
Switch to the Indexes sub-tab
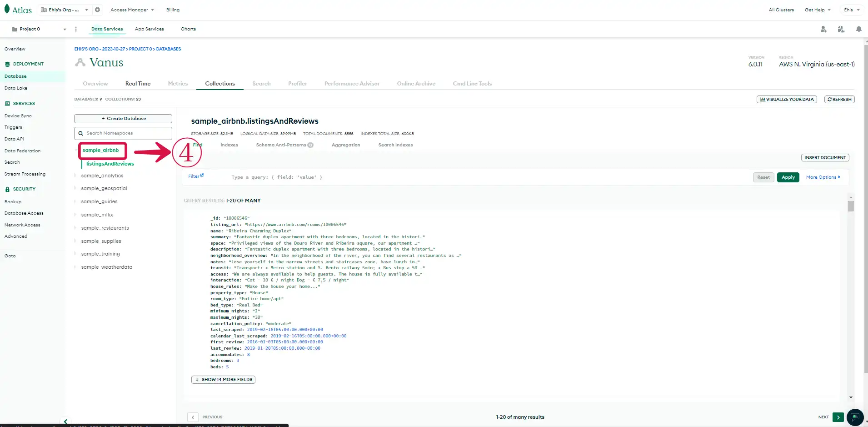(x=229, y=145)
